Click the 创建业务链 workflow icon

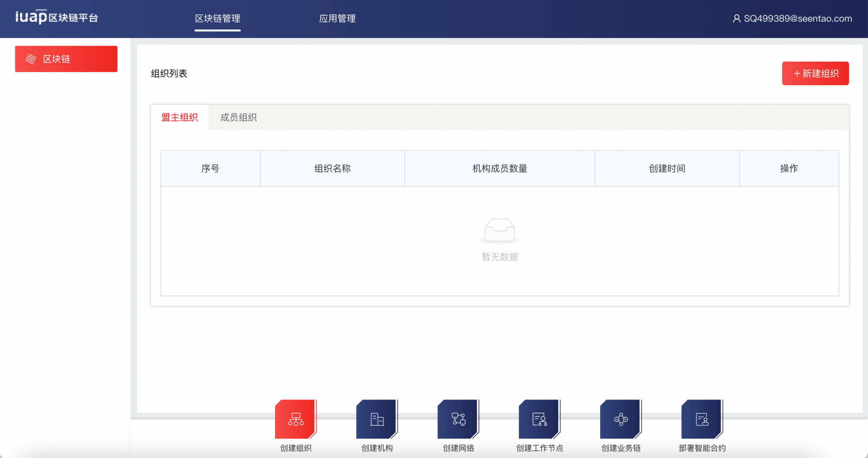620,419
